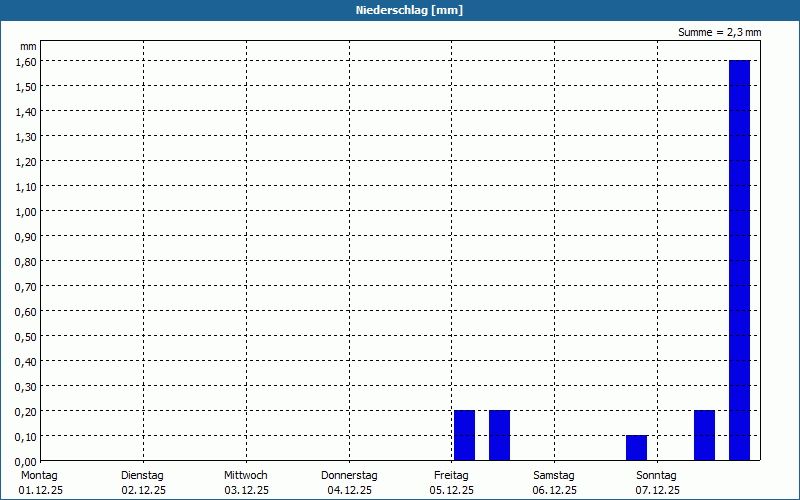Click the y-axis value '1,20'
Viewport: 800px width, 500px height.
click(x=26, y=162)
